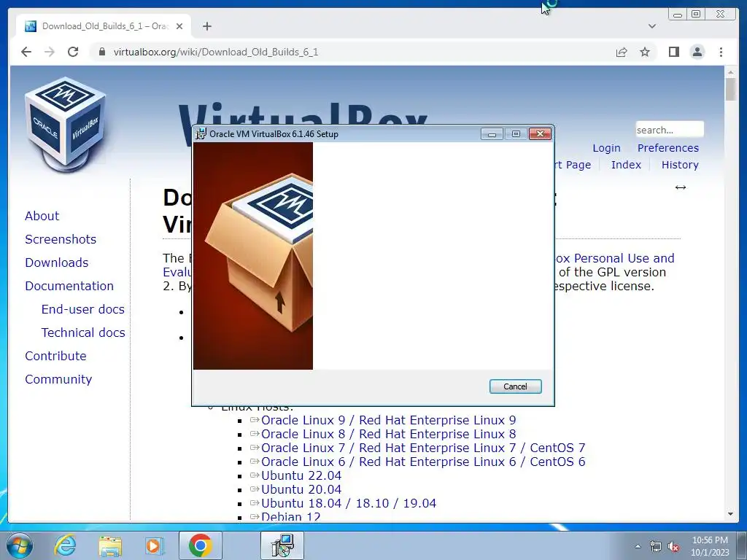Download Ubuntu 20.04 build
The image size is (747, 560).
click(x=301, y=489)
